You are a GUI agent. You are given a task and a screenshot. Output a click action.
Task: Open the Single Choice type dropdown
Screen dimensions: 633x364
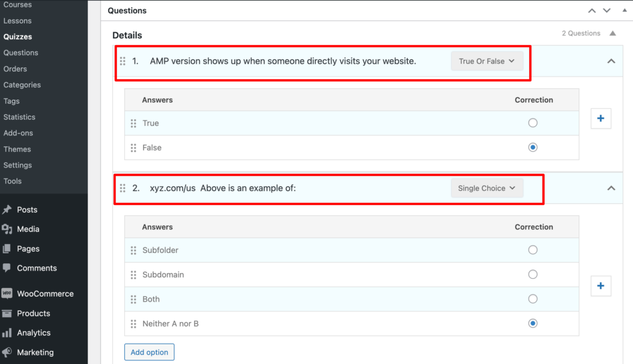coord(487,188)
